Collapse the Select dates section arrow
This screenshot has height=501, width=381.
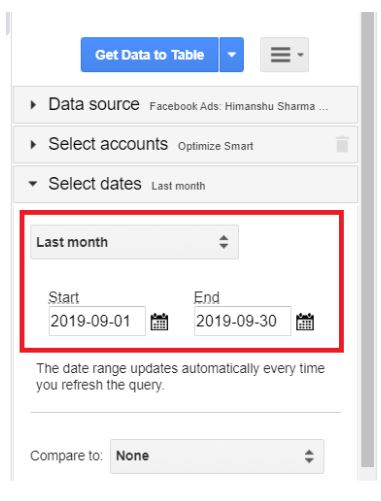tap(33, 184)
